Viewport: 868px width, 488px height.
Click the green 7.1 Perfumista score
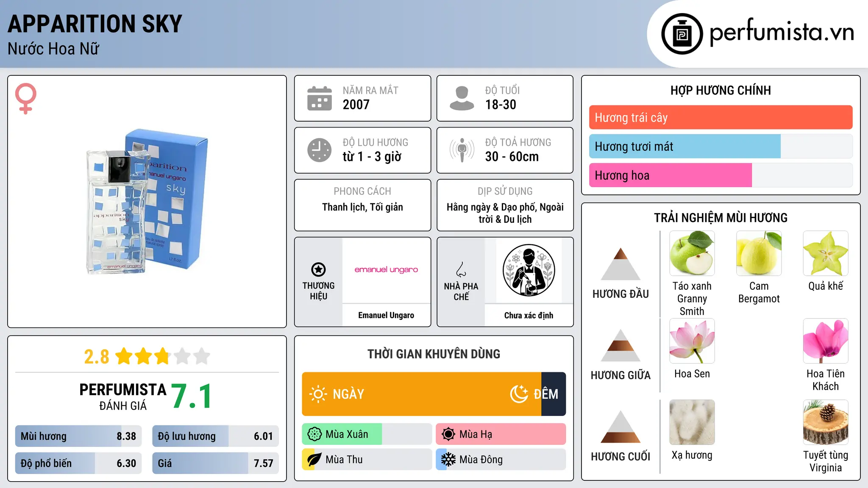pos(192,396)
